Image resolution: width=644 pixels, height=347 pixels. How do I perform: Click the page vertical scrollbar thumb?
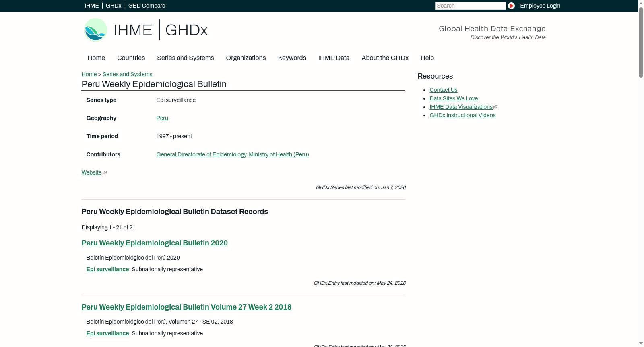click(641, 42)
